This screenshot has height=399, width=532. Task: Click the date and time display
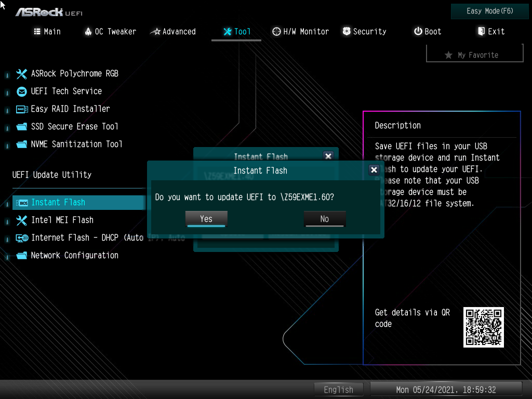click(446, 390)
